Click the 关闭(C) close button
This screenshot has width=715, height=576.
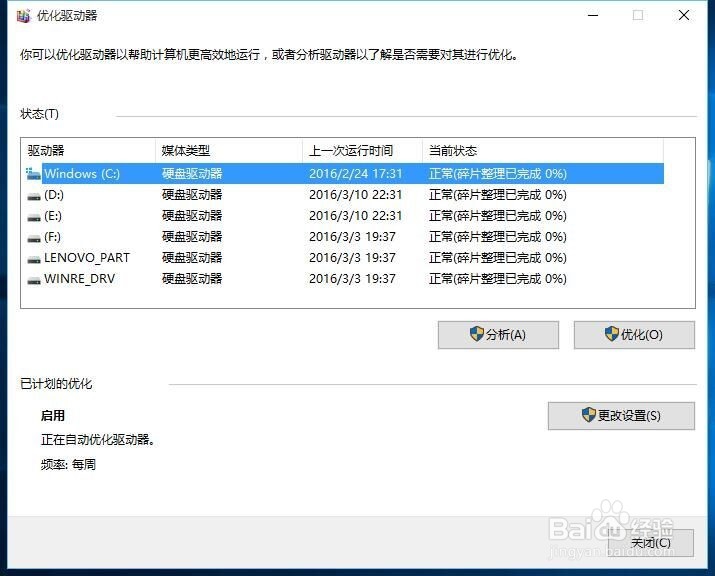[x=651, y=543]
